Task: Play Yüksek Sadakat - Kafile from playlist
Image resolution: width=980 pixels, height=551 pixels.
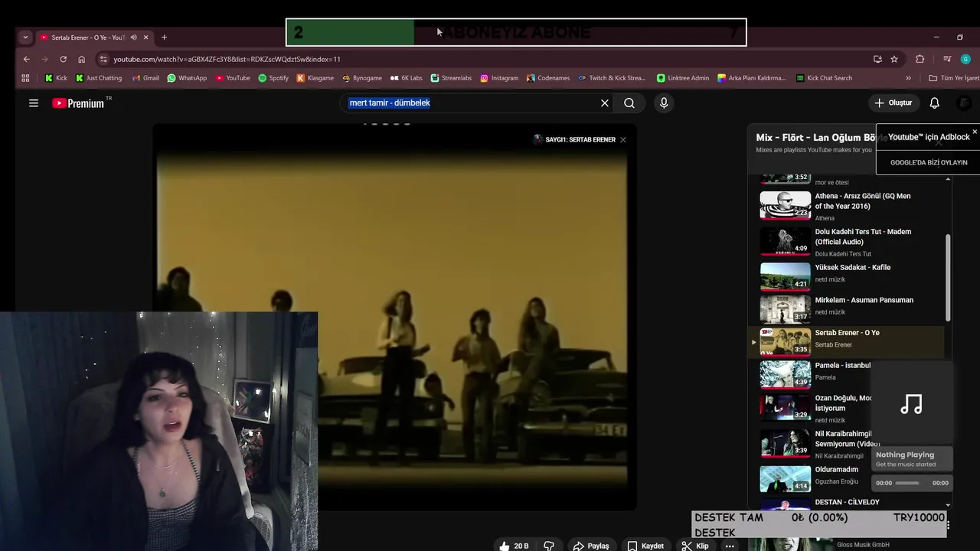Action: point(846,275)
